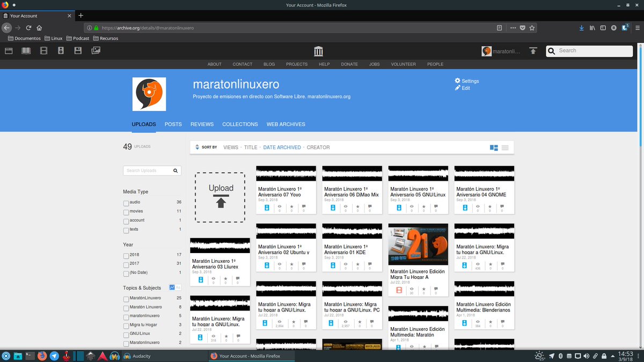Open the COLLECTIONS tab
Viewport: 644px width, 362px height.
pos(240,124)
